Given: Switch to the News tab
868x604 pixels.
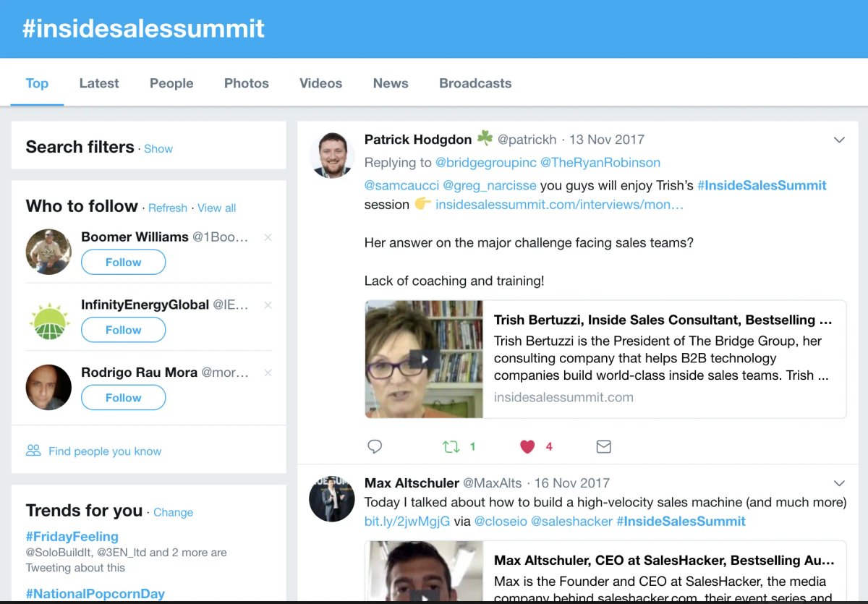Looking at the screenshot, I should 391,83.
